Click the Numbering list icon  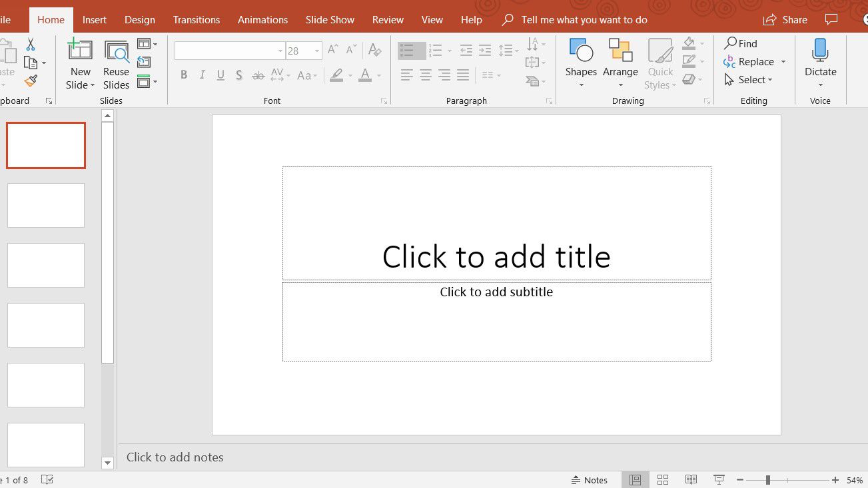pos(435,50)
